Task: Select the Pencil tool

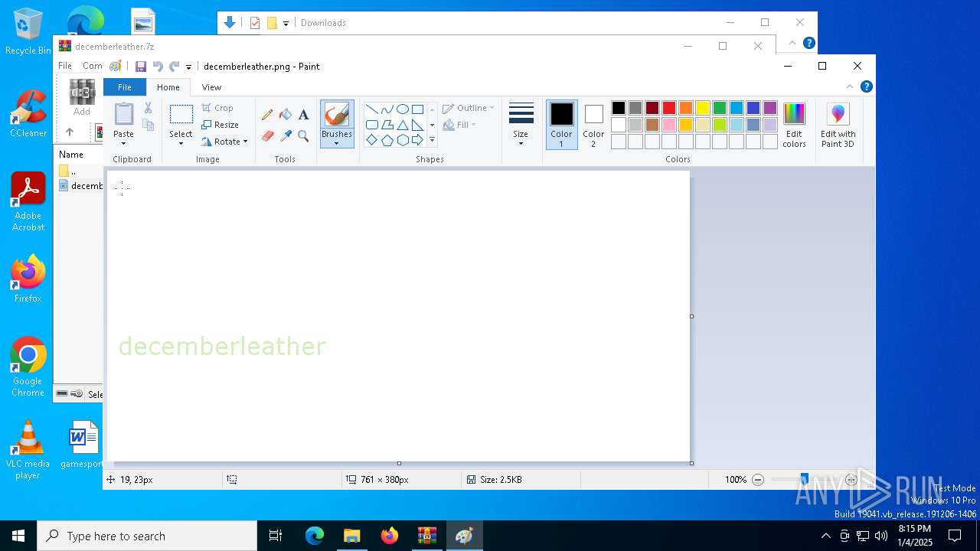Action: pos(267,115)
